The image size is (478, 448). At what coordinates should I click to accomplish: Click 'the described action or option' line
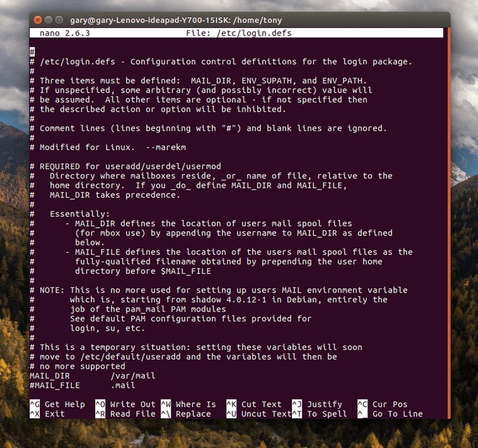pyautogui.click(x=158, y=109)
